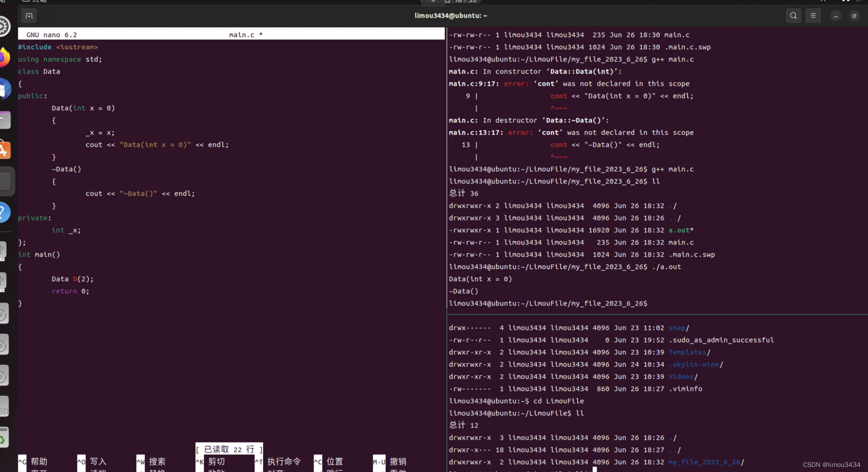Click the .sudo_as_admin_successful entry

(721, 340)
